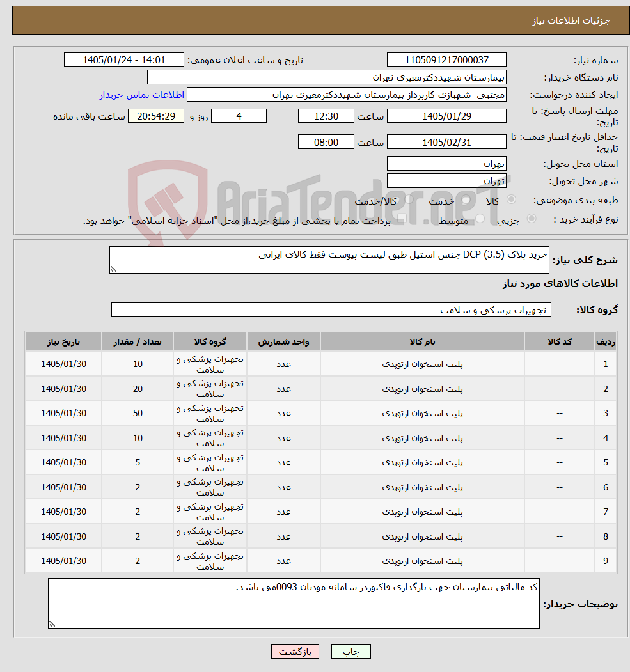Viewport: 630px width, 672px height.
Task: Open the اطلاعات تماس خریدار link
Action: [x=142, y=95]
